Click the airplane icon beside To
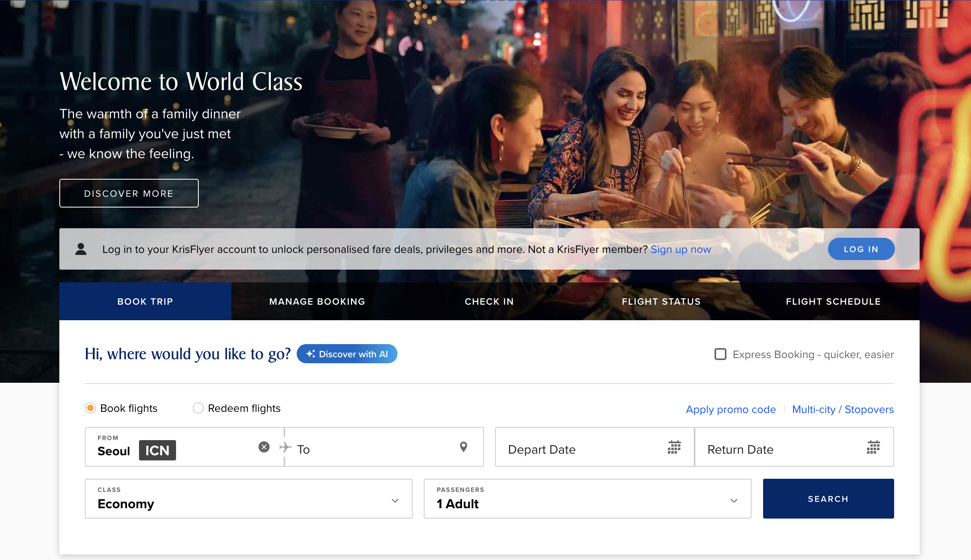Screen dimensions: 971x560 (x=285, y=447)
